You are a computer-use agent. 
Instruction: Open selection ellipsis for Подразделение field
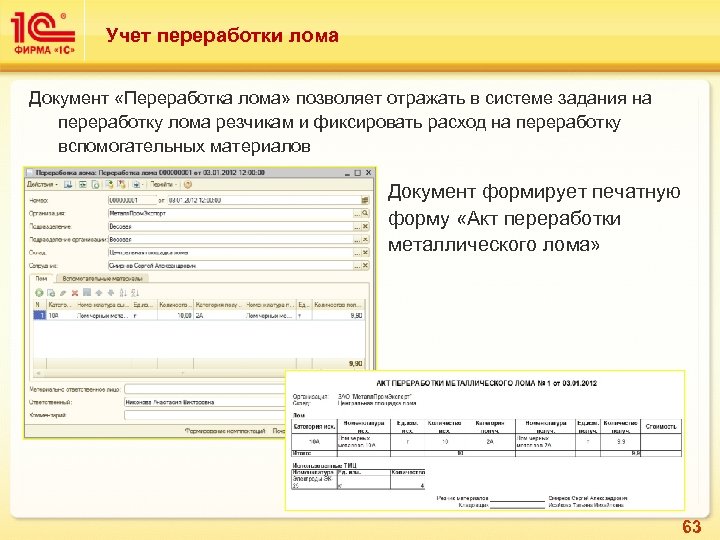click(x=357, y=226)
